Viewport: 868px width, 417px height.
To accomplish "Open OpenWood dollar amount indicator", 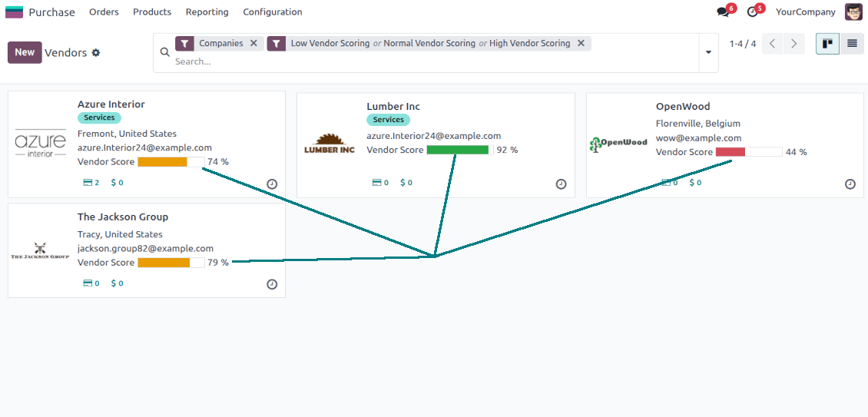I will 695,182.
